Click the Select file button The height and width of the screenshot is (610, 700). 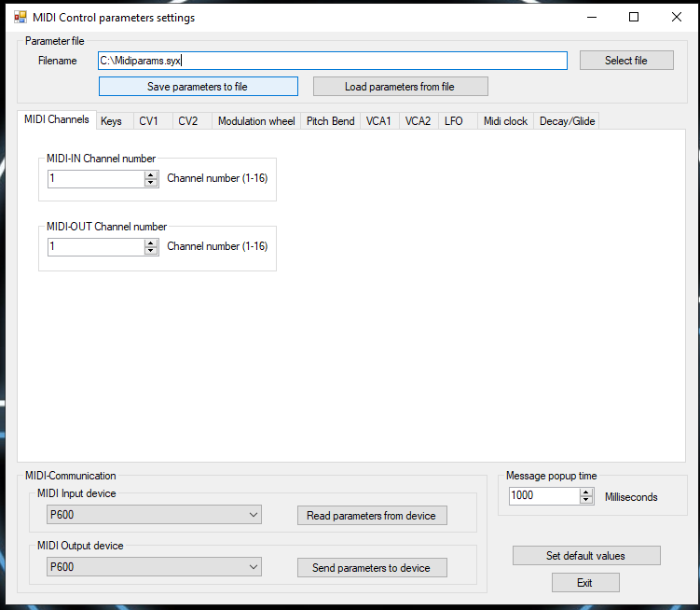(x=626, y=61)
